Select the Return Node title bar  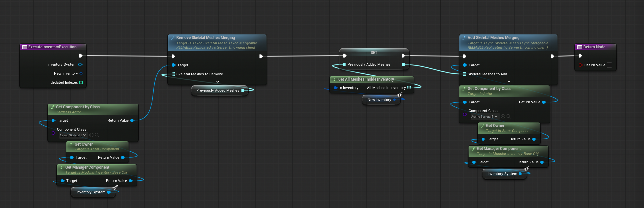coord(595,47)
